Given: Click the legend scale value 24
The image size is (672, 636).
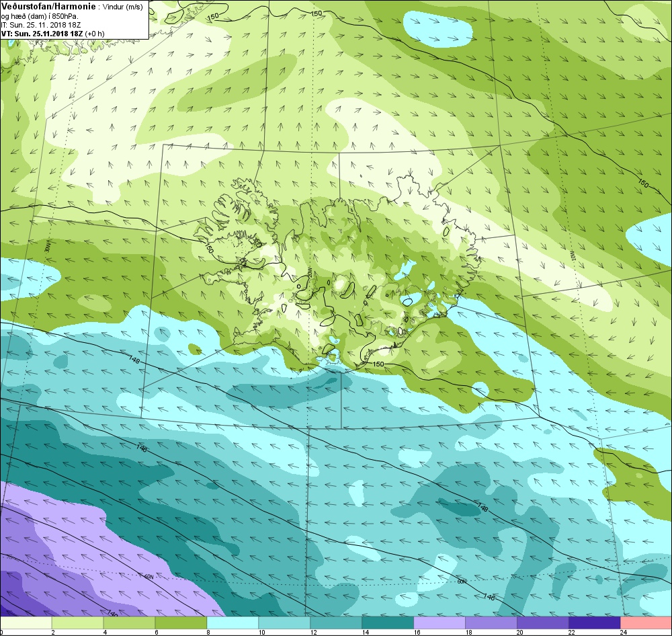Looking at the screenshot, I should point(624,632).
